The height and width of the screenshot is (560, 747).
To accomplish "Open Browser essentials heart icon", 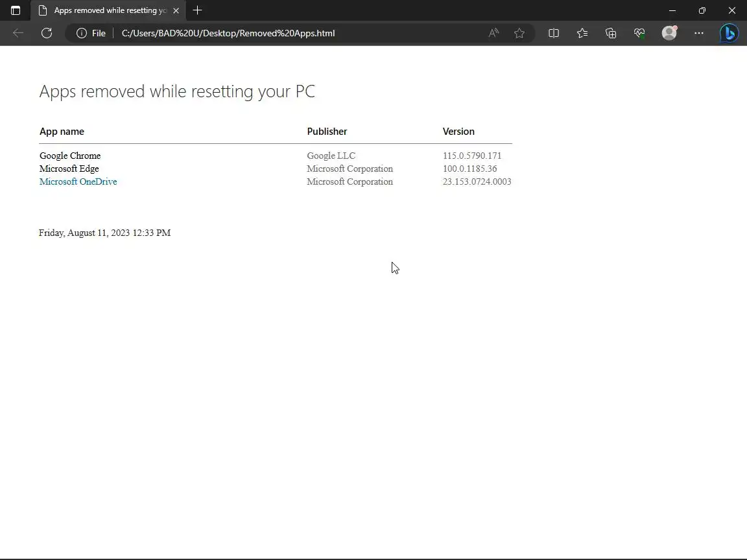I will 639,33.
